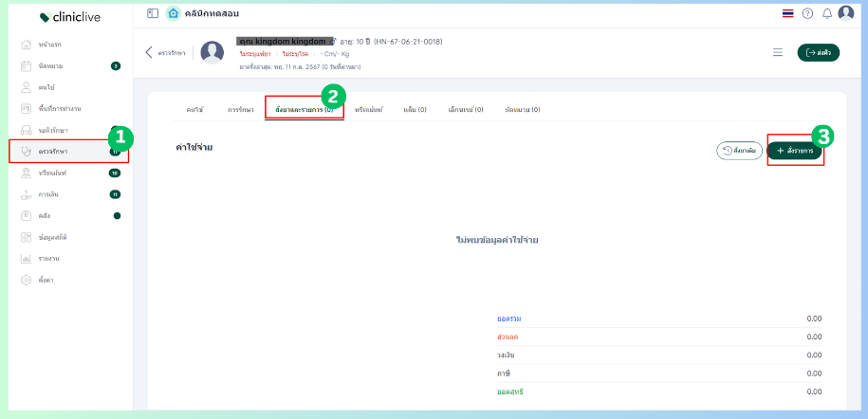Click the ยอดสุทธิ net total row
Screen dimensions: 868x419
[x=659, y=392]
